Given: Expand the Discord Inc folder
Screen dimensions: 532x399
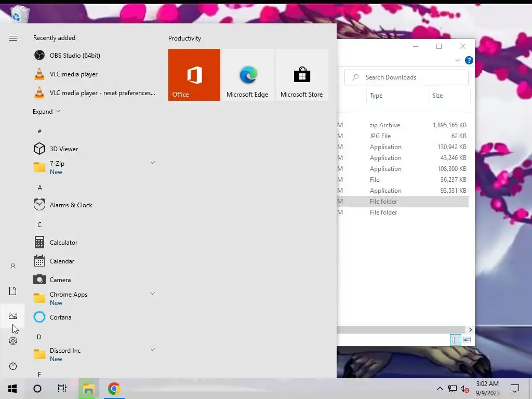Looking at the screenshot, I should [153, 350].
